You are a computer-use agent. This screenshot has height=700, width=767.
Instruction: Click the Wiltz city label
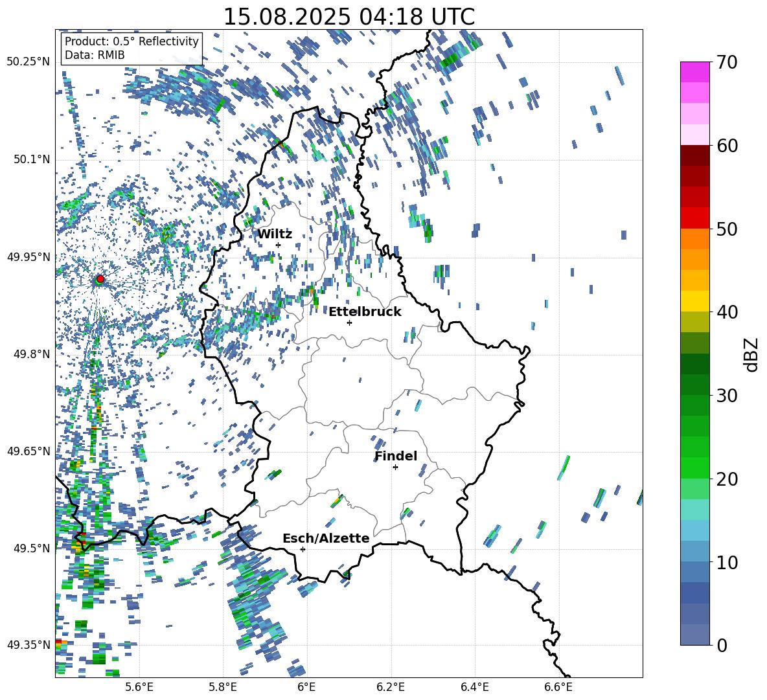[x=275, y=234]
